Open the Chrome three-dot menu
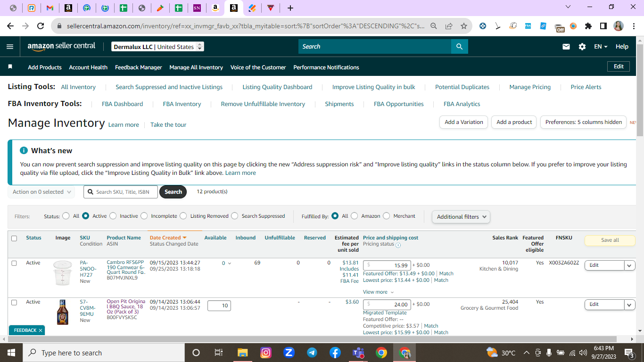The image size is (644, 362). tap(633, 26)
